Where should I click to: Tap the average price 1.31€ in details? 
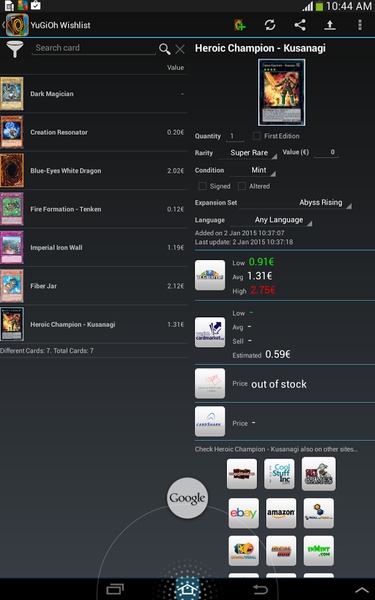pyautogui.click(x=259, y=276)
